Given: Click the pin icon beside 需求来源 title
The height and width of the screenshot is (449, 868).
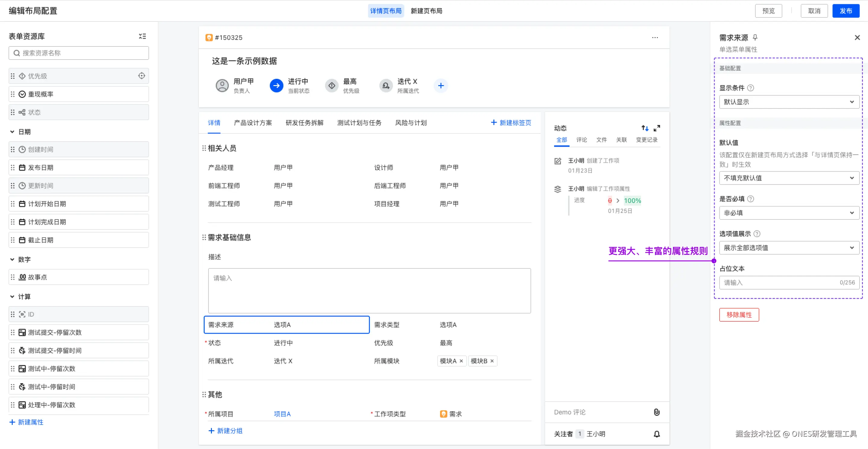Looking at the screenshot, I should tap(755, 37).
